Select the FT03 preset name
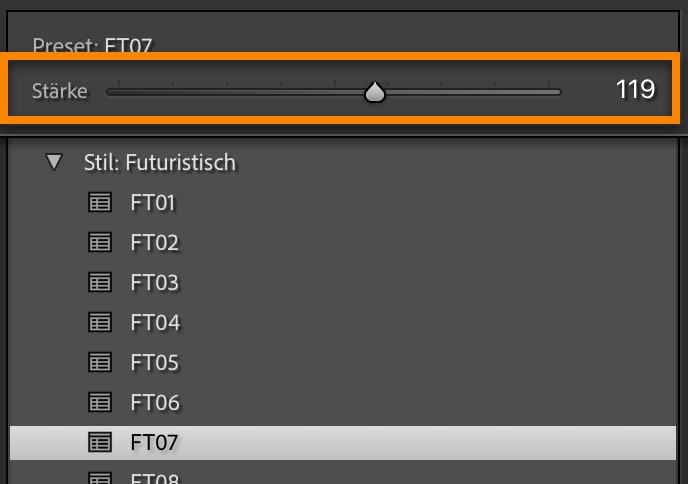This screenshot has height=484, width=688. pyautogui.click(x=154, y=283)
